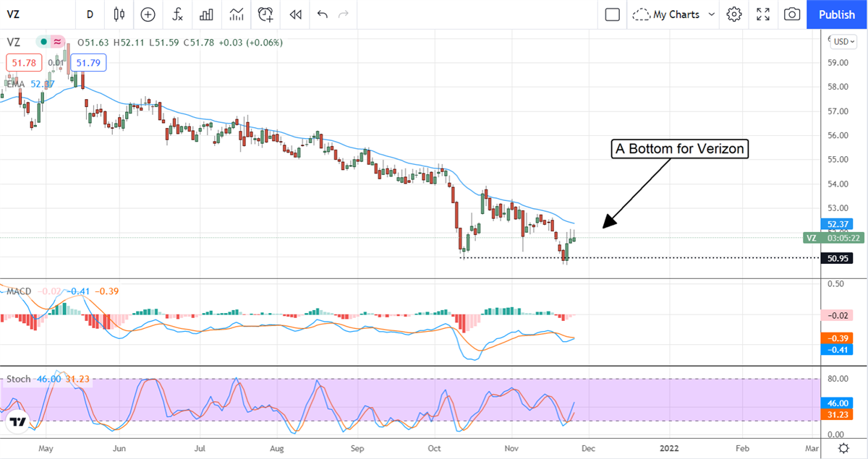This screenshot has width=868, height=459.
Task: Toggle the green market status indicator next to VZ
Action: pyautogui.click(x=43, y=43)
